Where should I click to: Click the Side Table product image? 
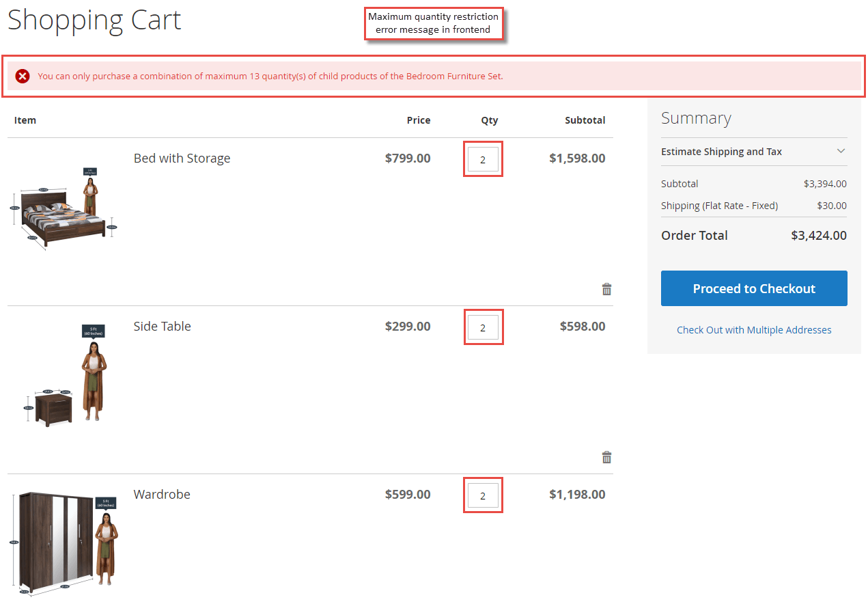(x=66, y=376)
